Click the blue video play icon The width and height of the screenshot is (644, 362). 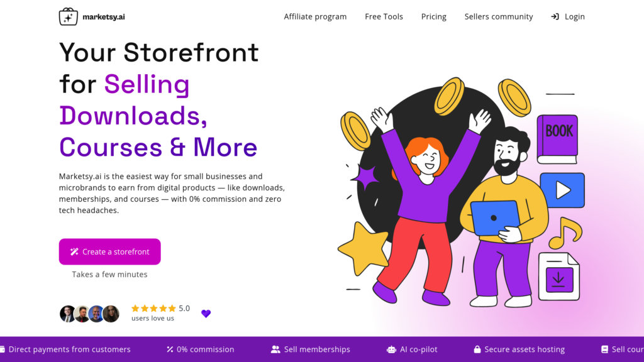(562, 190)
